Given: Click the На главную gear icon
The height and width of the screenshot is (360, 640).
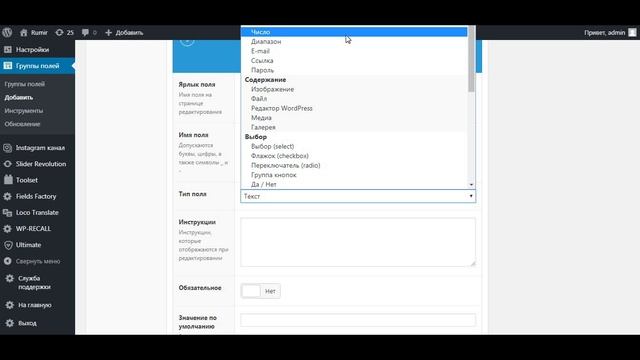Looking at the screenshot, I should [x=9, y=305].
